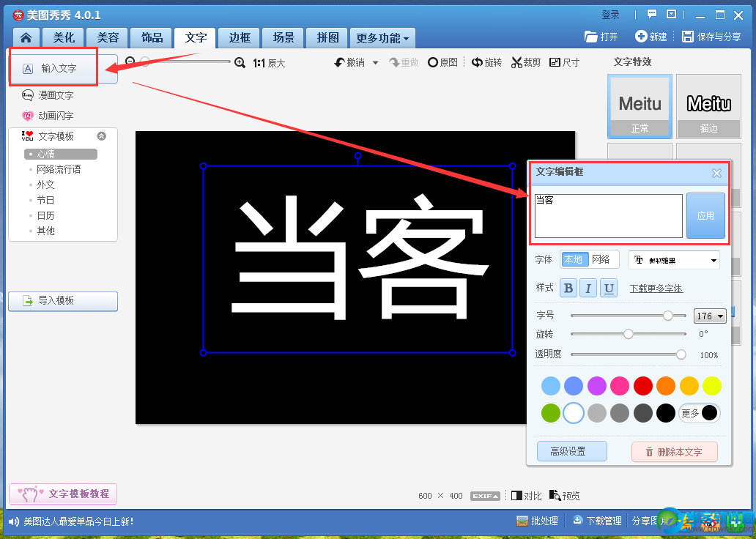Select 其他 template category
756x539 pixels.
45,231
